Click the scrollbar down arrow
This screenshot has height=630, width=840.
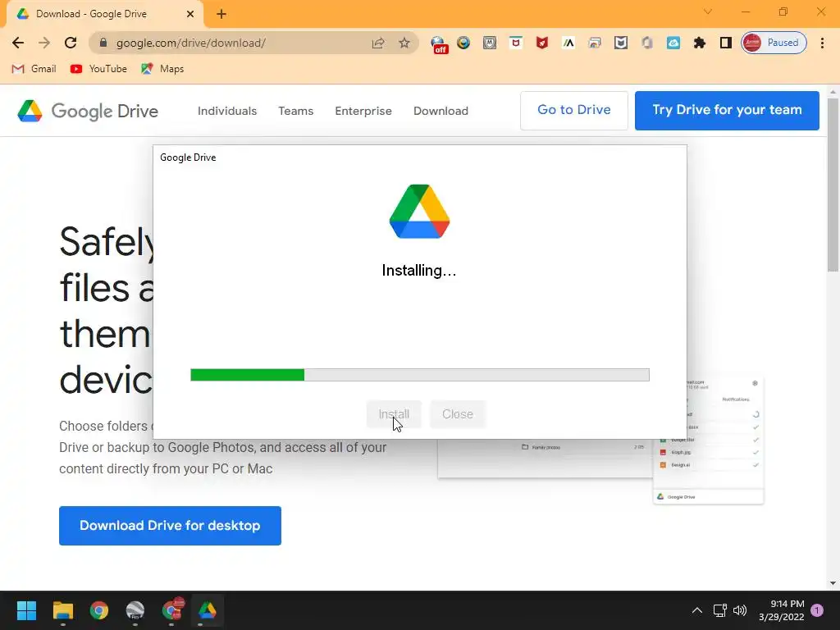coord(833,583)
